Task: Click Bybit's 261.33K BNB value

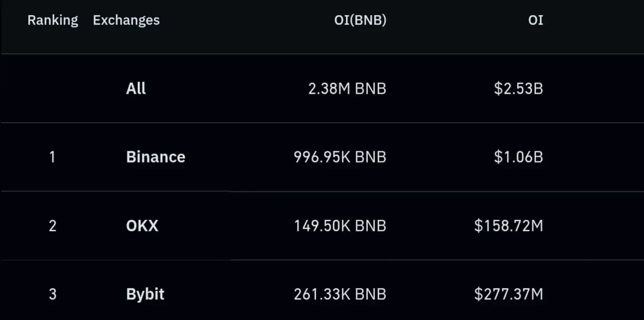Action: coord(340,294)
